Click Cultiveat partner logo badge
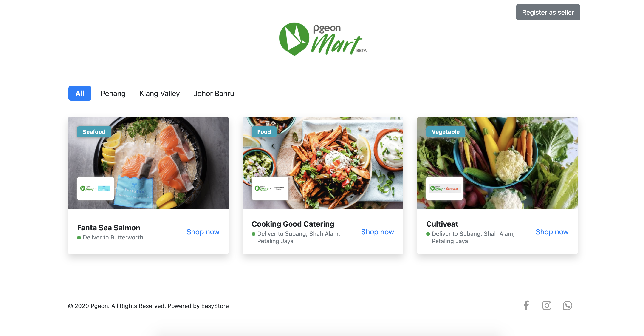The height and width of the screenshot is (336, 644). pos(444,188)
